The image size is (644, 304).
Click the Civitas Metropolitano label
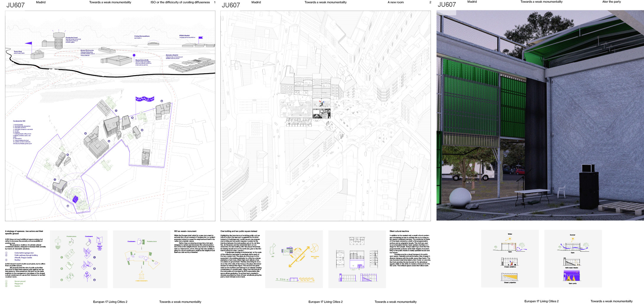[x=142, y=36]
